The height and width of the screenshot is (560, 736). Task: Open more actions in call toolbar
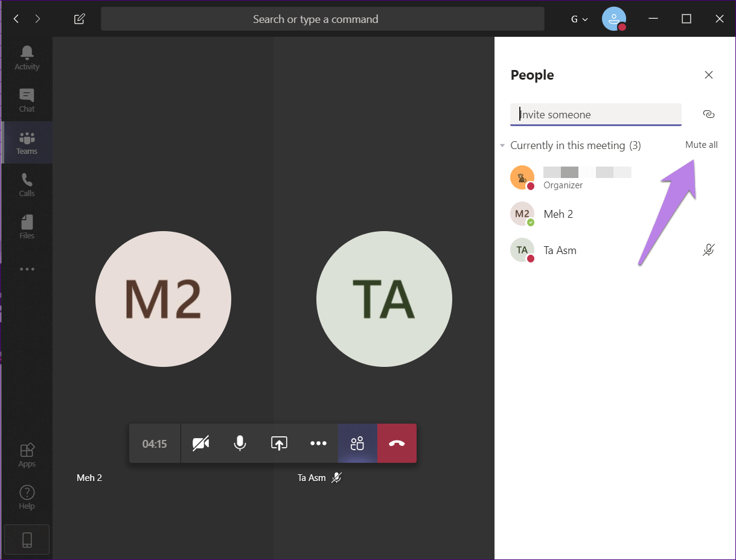(x=318, y=444)
